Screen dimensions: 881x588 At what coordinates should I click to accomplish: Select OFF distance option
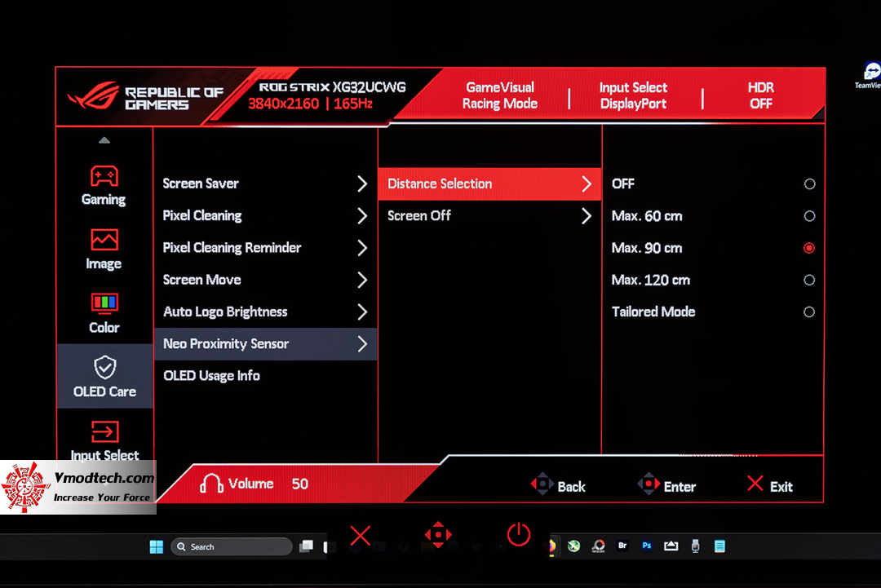pos(713,183)
